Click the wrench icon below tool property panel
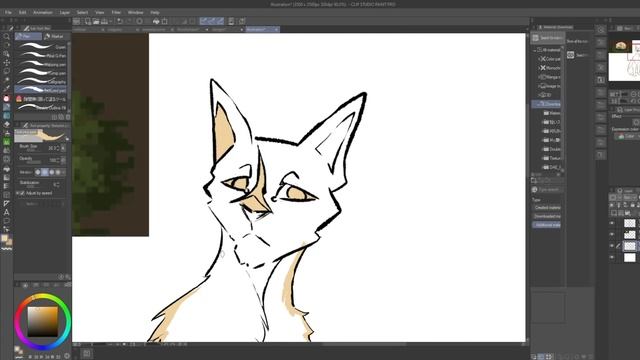Viewport: 640px width, 360px height. pyautogui.click(x=68, y=277)
